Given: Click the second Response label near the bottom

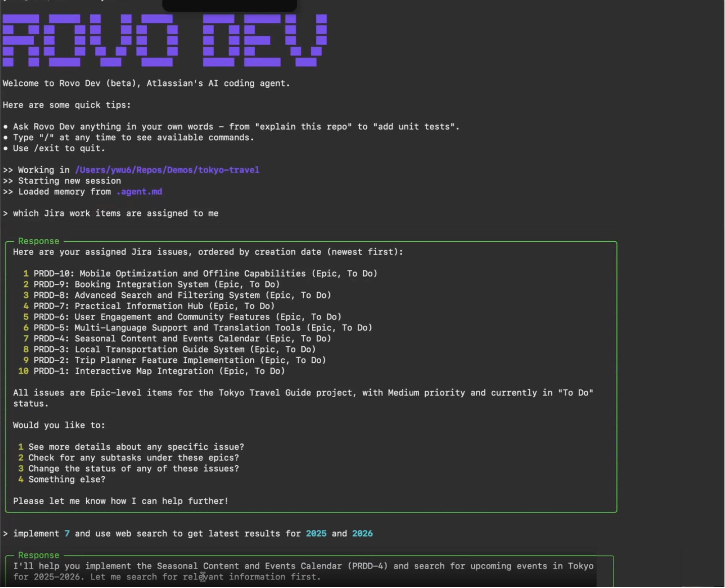Looking at the screenshot, I should 39,555.
